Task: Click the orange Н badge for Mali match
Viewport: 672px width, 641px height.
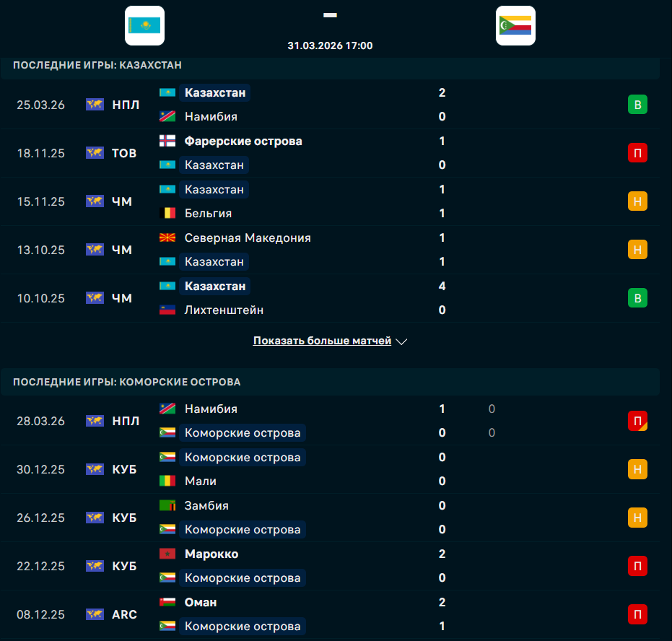Action: [637, 469]
